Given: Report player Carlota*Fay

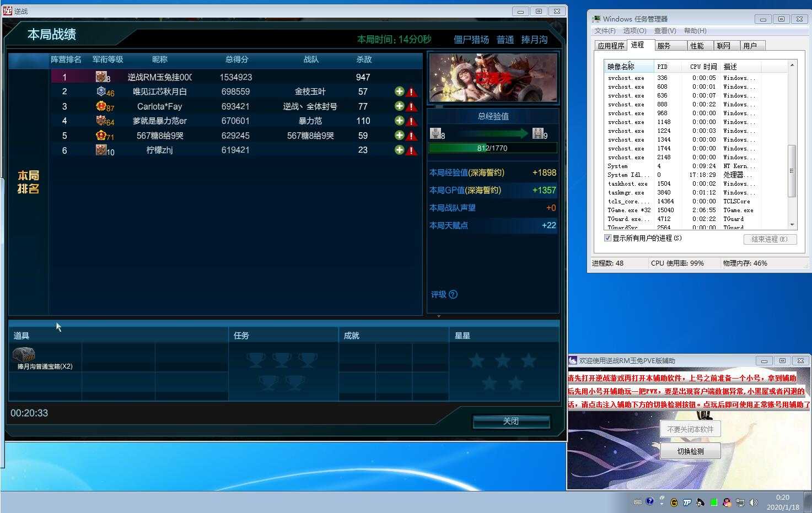Looking at the screenshot, I should point(411,106).
